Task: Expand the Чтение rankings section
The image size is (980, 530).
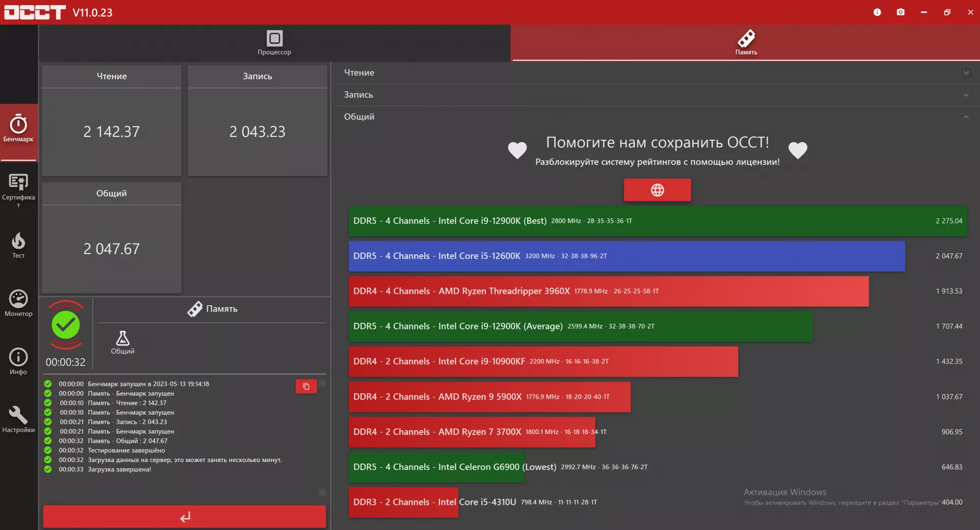Action: [x=656, y=73]
